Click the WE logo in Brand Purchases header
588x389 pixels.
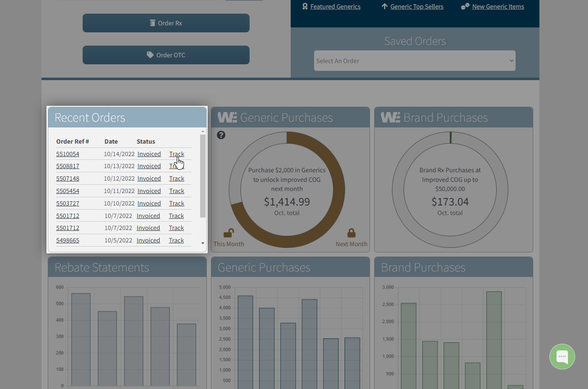point(390,117)
